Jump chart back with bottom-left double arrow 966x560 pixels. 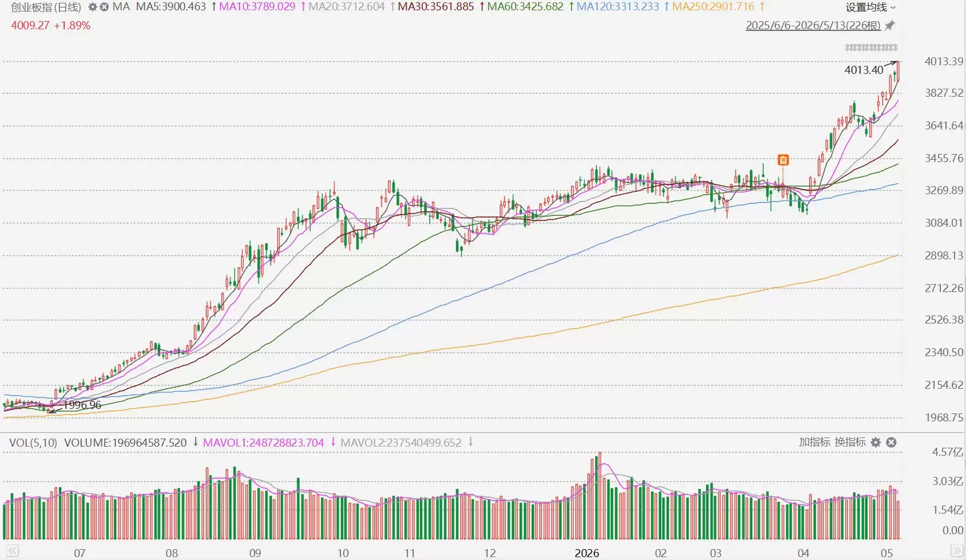[13, 551]
